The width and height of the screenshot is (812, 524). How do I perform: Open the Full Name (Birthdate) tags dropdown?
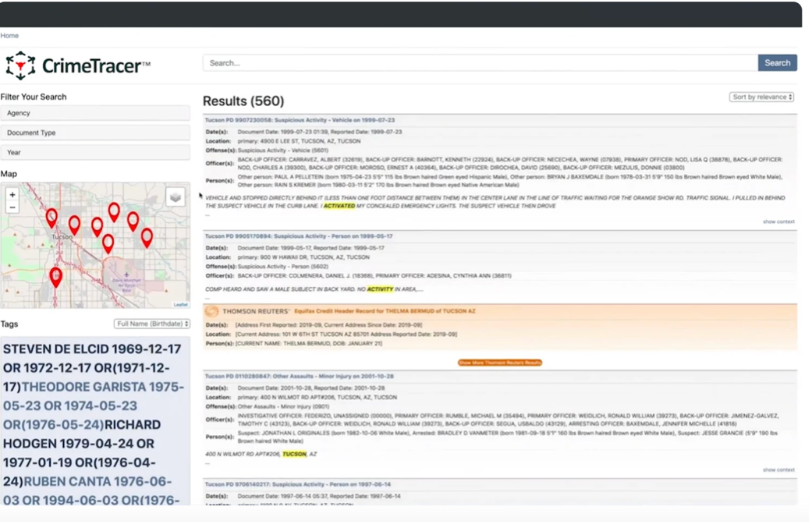point(152,324)
